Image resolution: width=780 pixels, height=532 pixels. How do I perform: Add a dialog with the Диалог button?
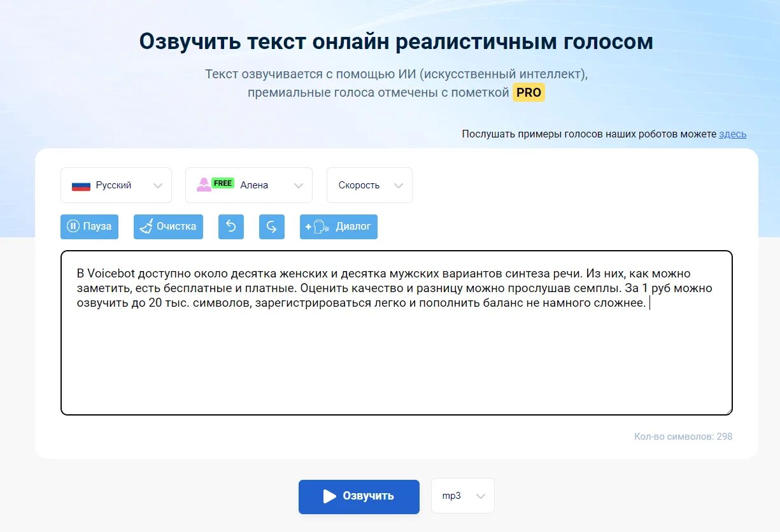click(339, 227)
